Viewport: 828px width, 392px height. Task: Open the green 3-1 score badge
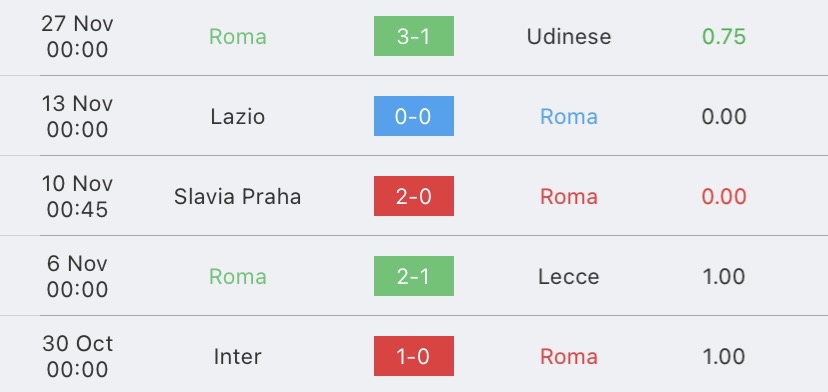[413, 36]
